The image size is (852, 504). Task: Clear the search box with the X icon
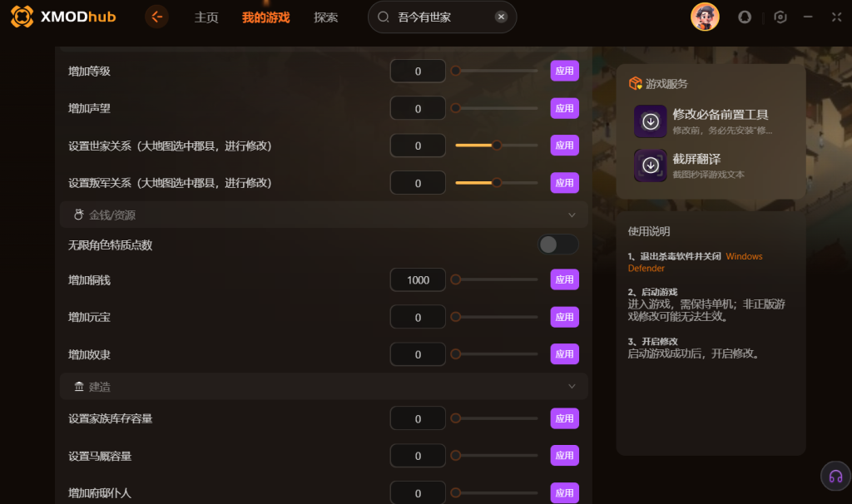coord(501,17)
